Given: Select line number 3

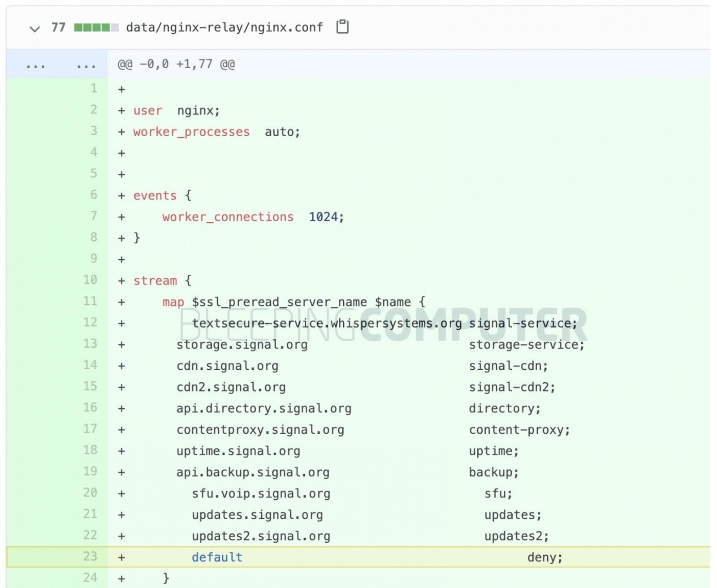Looking at the screenshot, I should click(93, 131).
